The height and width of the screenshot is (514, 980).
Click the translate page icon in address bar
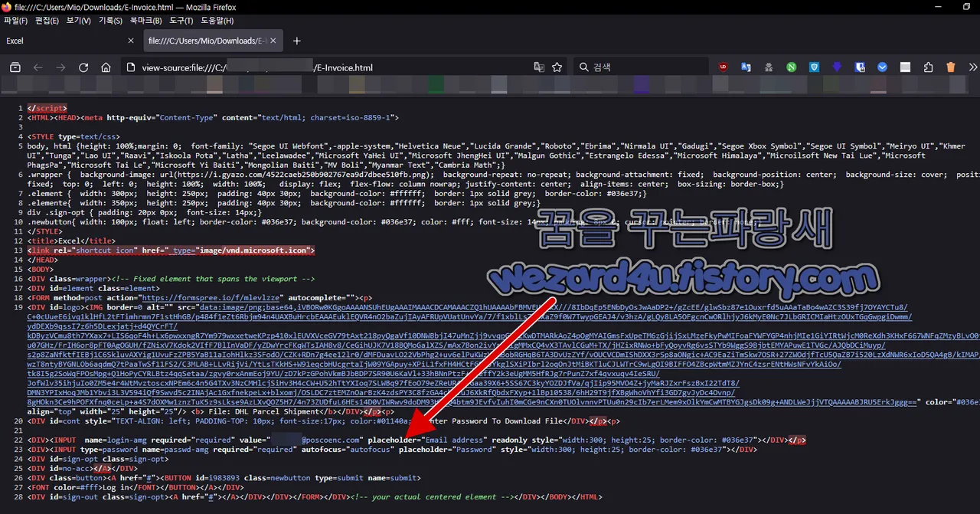tap(539, 67)
